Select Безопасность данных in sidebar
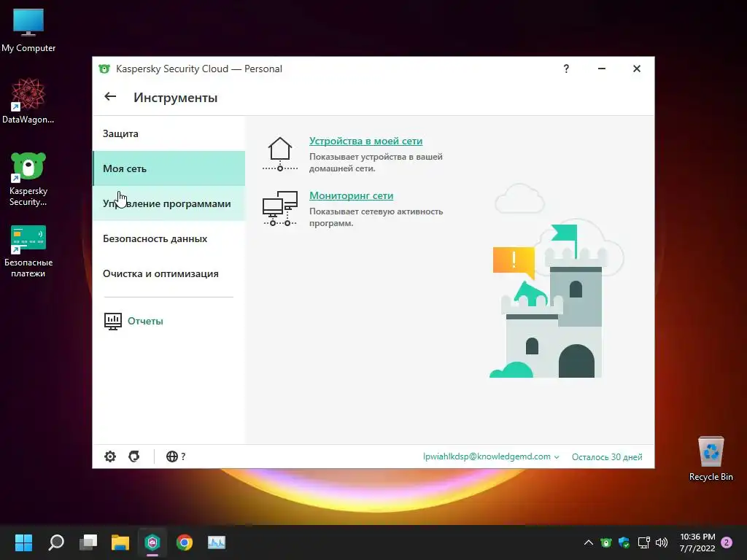Viewport: 747px width, 560px height. pos(169,238)
